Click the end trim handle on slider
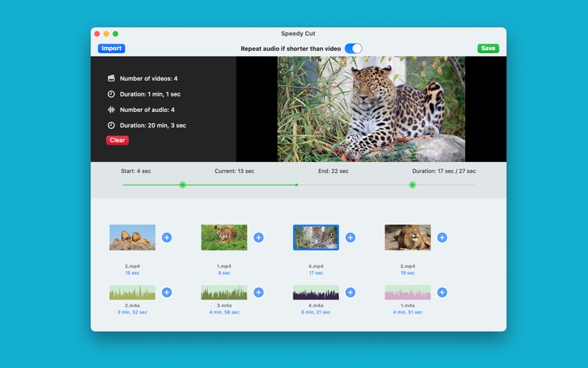The width and height of the screenshot is (588, 368). point(412,185)
